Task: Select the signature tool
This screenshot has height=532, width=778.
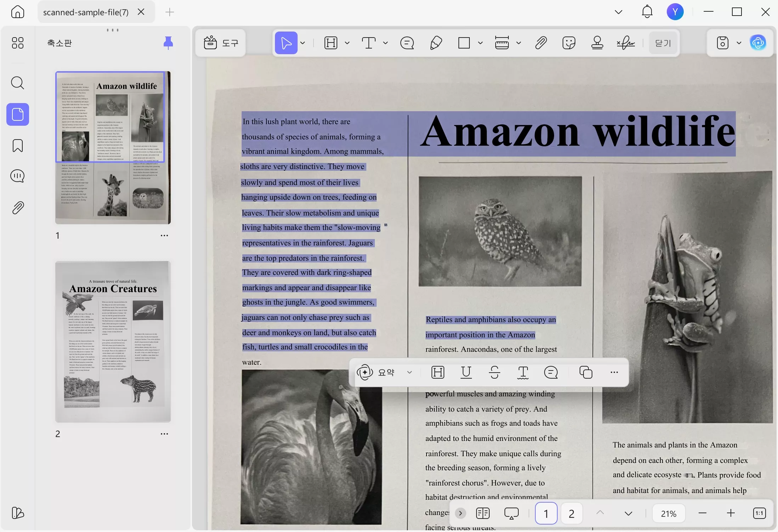Action: tap(626, 43)
